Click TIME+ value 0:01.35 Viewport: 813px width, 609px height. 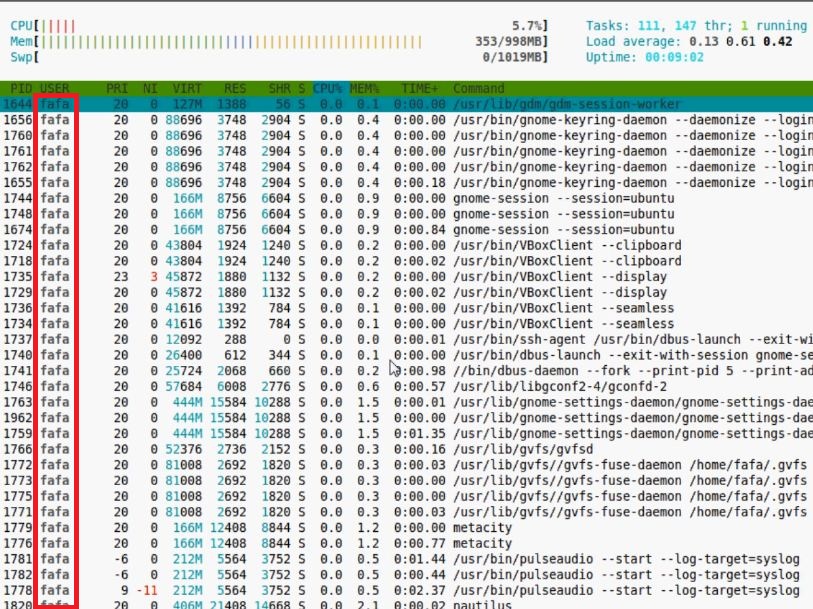[419, 433]
